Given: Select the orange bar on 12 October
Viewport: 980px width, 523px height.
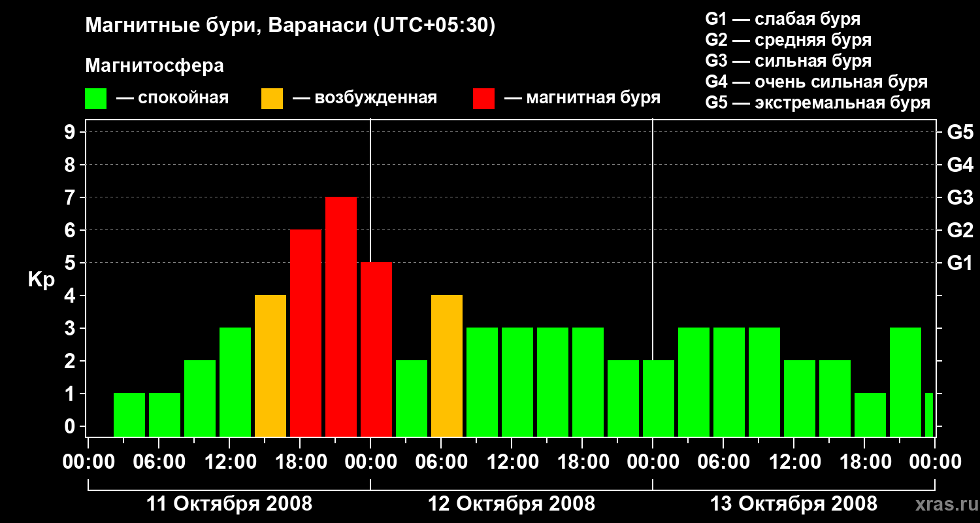Looking at the screenshot, I should (447, 366).
